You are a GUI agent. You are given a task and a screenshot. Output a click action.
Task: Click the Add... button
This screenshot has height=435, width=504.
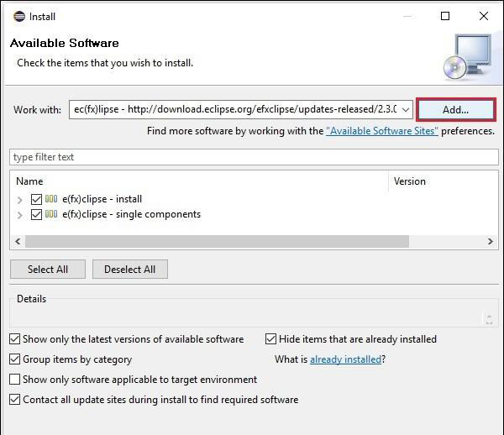point(456,109)
